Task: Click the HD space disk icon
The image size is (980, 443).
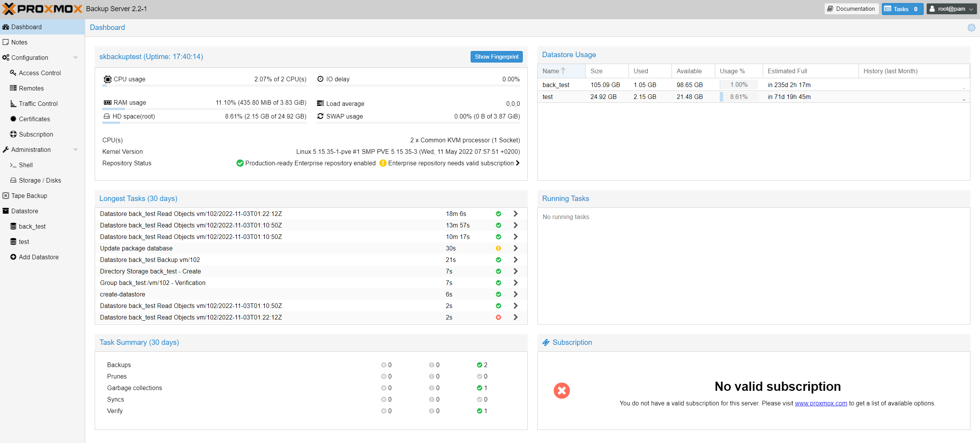Action: [x=107, y=116]
